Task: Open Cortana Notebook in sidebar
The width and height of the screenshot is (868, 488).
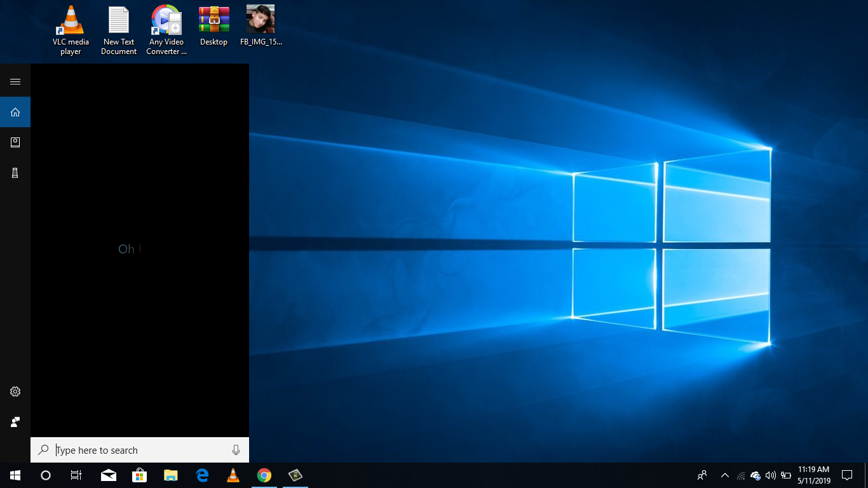Action: pos(15,142)
